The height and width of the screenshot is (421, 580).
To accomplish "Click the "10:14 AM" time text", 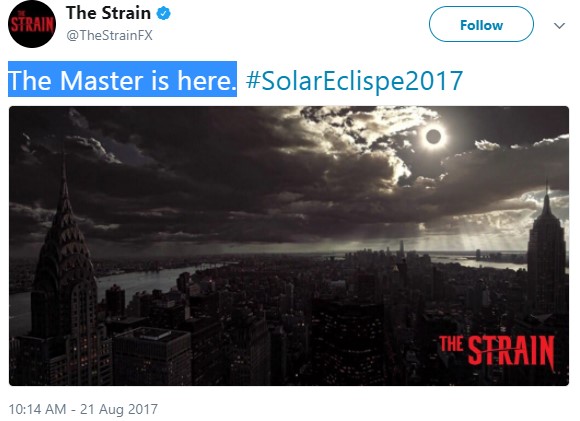I will (37, 409).
